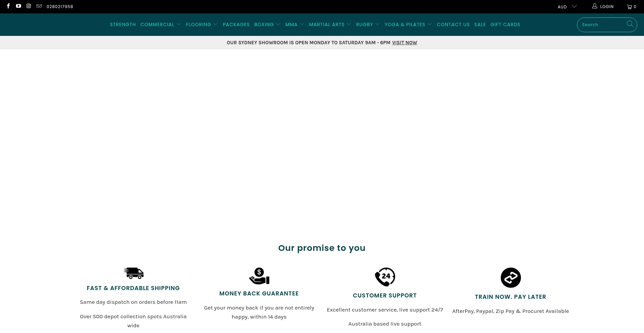
Task: Open the Facebook page icon
Action: coord(8,6)
